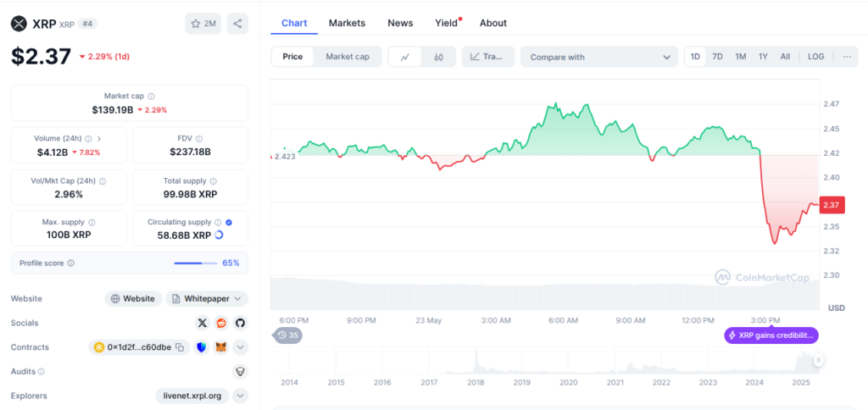Click the #4 rank badge
This screenshot has height=410, width=868.
[x=87, y=24]
